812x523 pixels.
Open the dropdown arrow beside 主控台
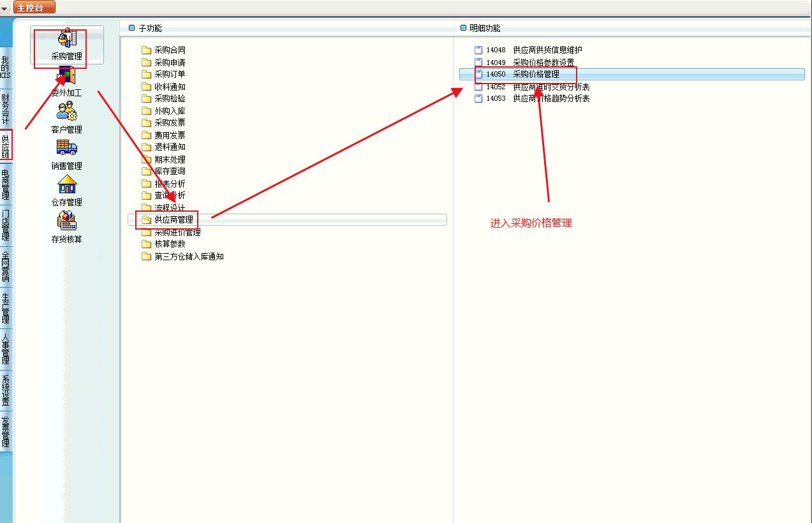click(5, 8)
